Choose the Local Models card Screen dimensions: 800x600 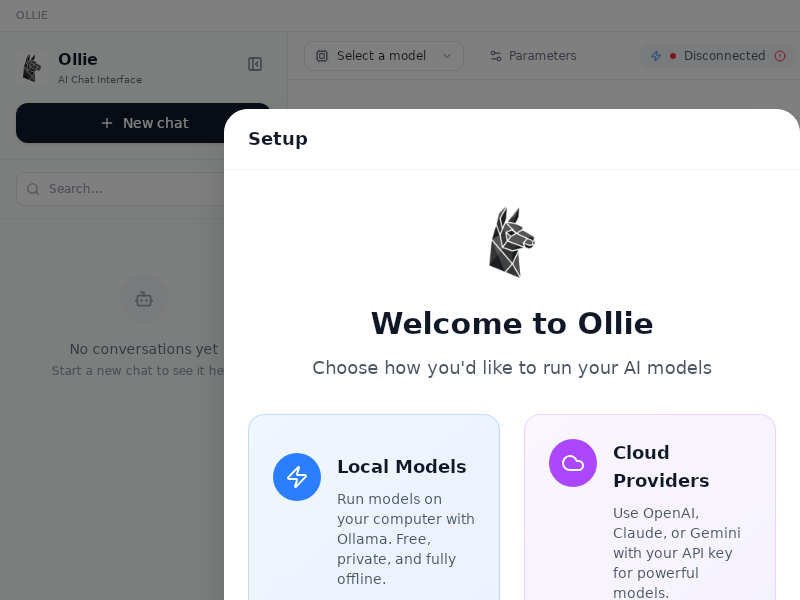[x=373, y=507]
